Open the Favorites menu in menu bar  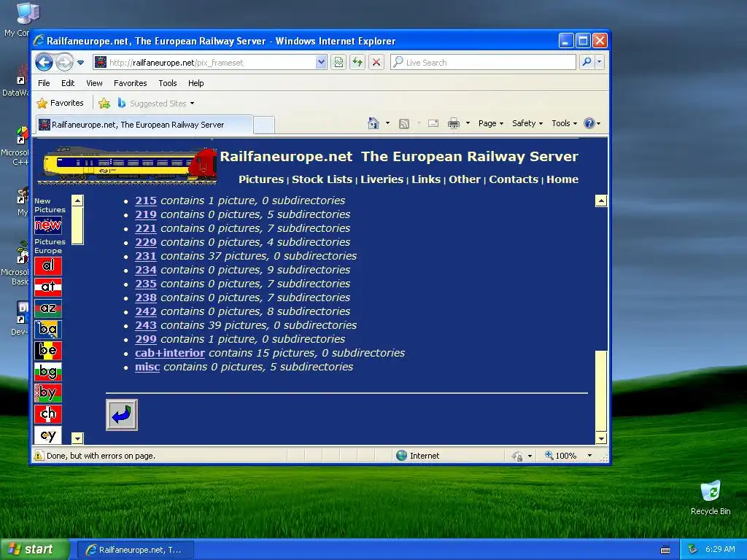(x=130, y=83)
